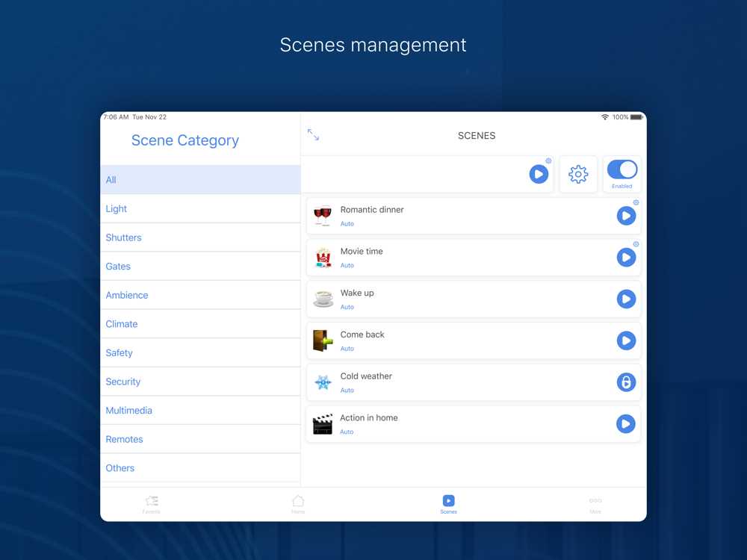The image size is (747, 560).
Task: Click the wine glasses Romantic dinner icon
Action: [x=323, y=216]
